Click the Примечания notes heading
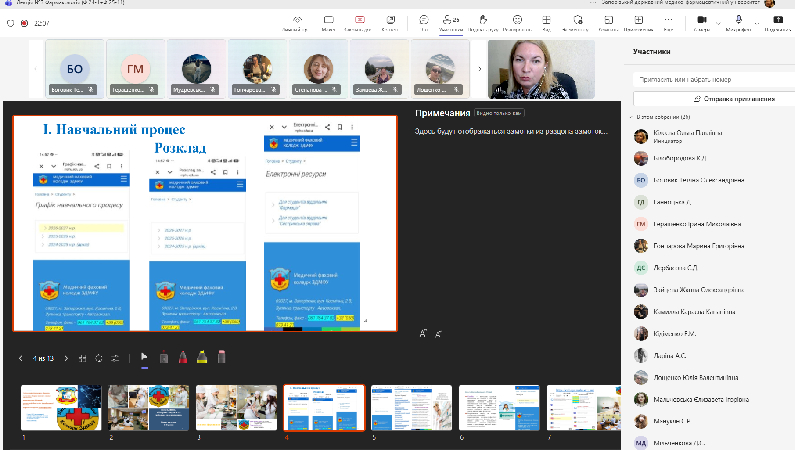 click(x=443, y=113)
